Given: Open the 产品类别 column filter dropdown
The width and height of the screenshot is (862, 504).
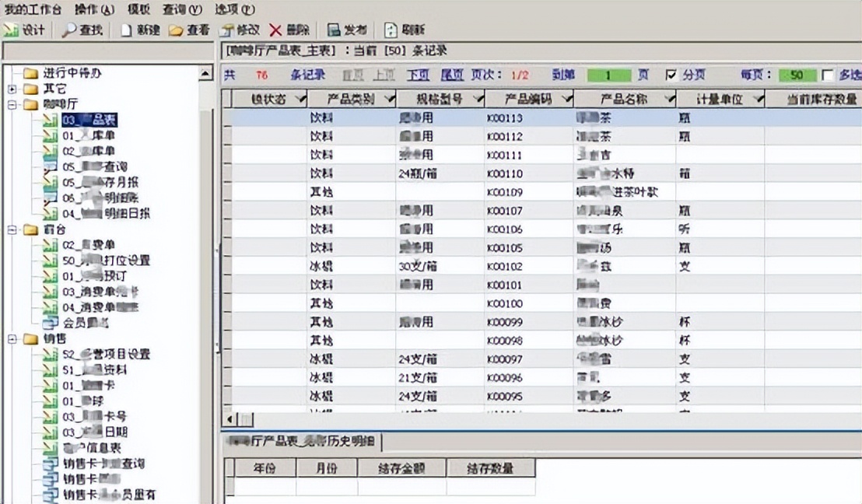Looking at the screenshot, I should [388, 99].
